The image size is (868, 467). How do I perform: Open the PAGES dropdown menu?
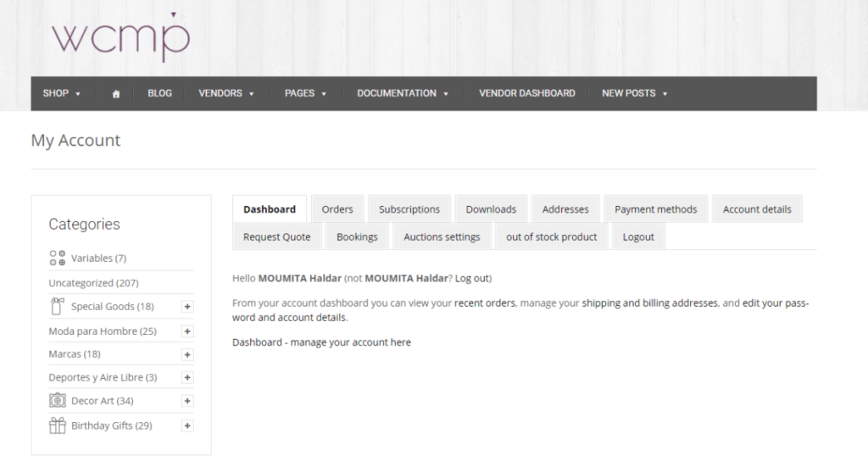305,93
